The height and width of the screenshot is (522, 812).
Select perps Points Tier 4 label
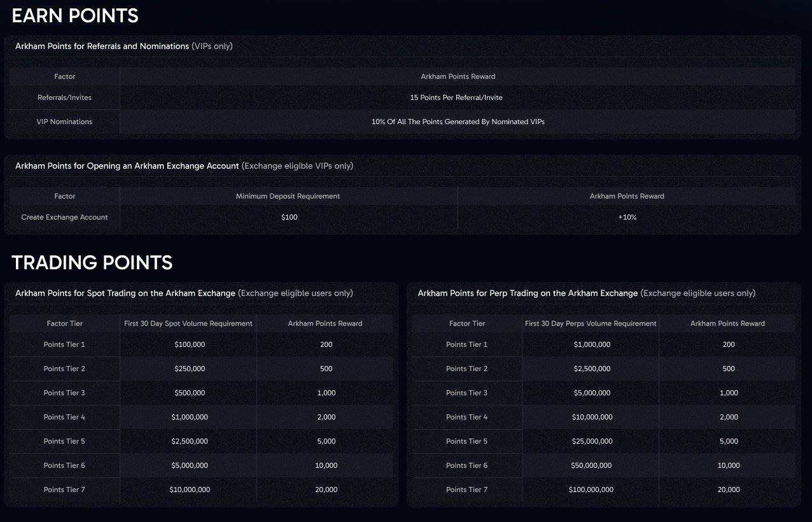click(466, 417)
